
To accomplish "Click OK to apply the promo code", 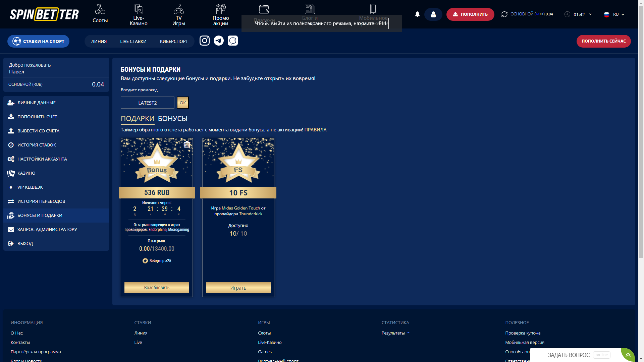I will click(x=183, y=103).
